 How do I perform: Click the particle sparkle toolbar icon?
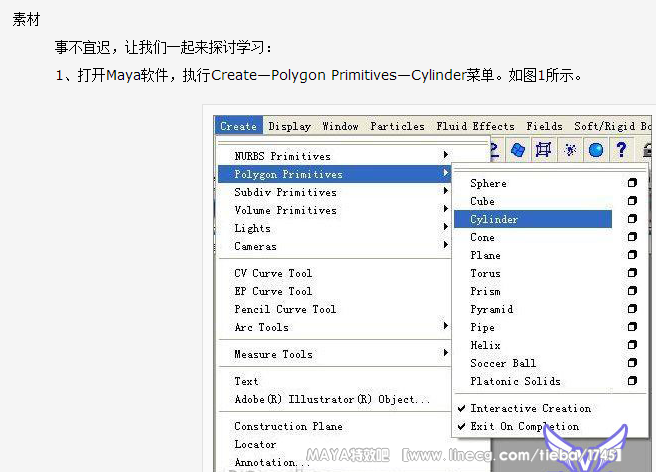point(570,149)
